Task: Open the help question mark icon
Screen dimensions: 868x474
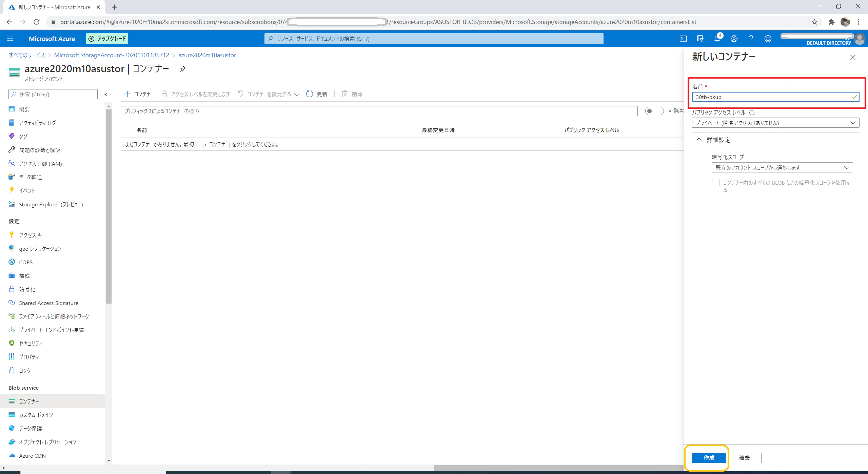Action: click(x=751, y=39)
